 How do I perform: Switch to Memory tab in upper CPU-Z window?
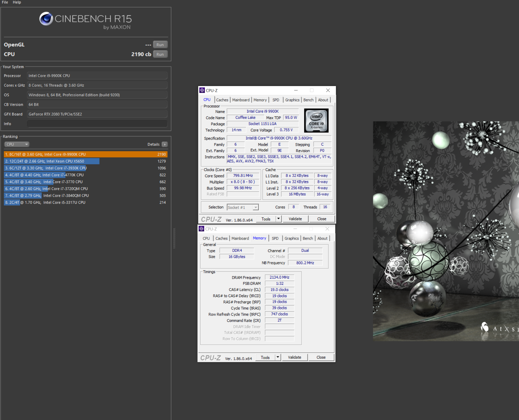tap(260, 100)
